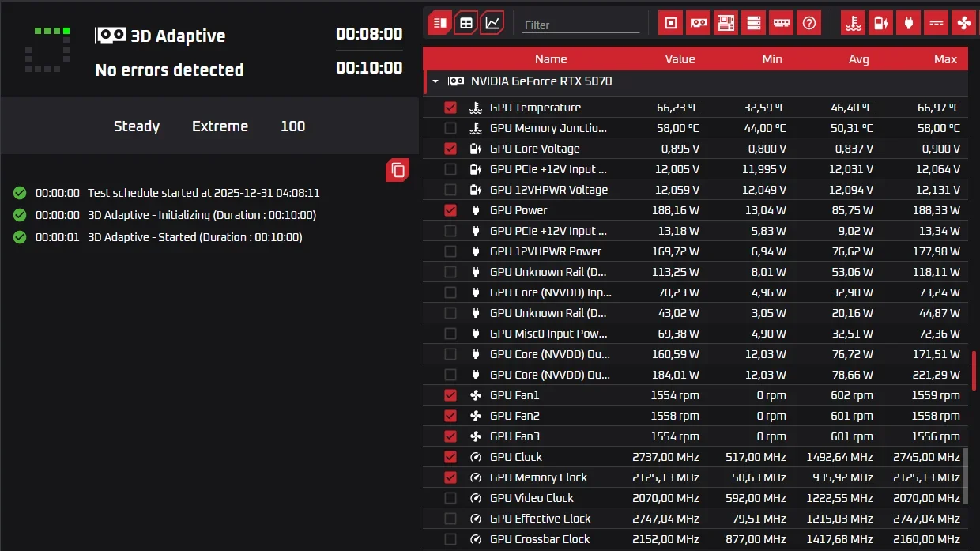The width and height of the screenshot is (980, 551).
Task: Switch to the table view mode
Action: 466,23
